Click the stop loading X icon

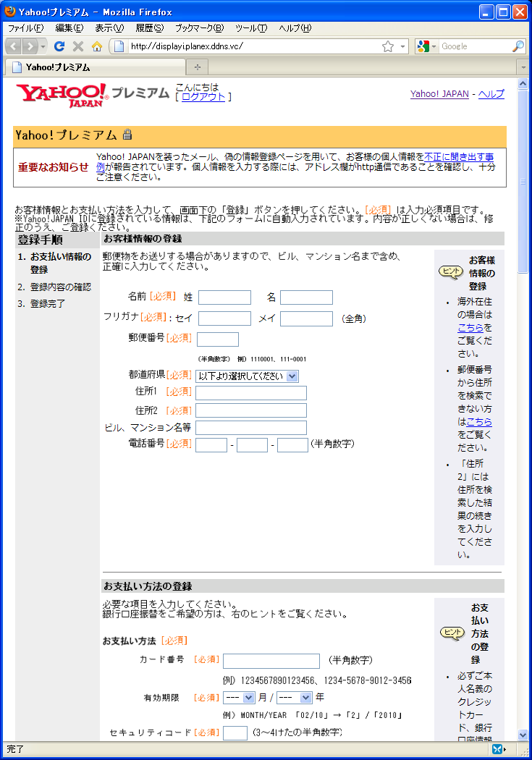pyautogui.click(x=77, y=46)
